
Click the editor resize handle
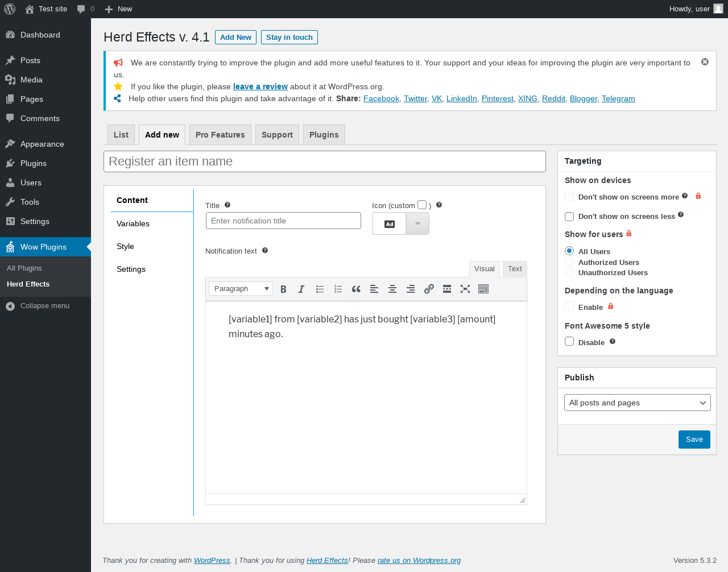pyautogui.click(x=522, y=500)
